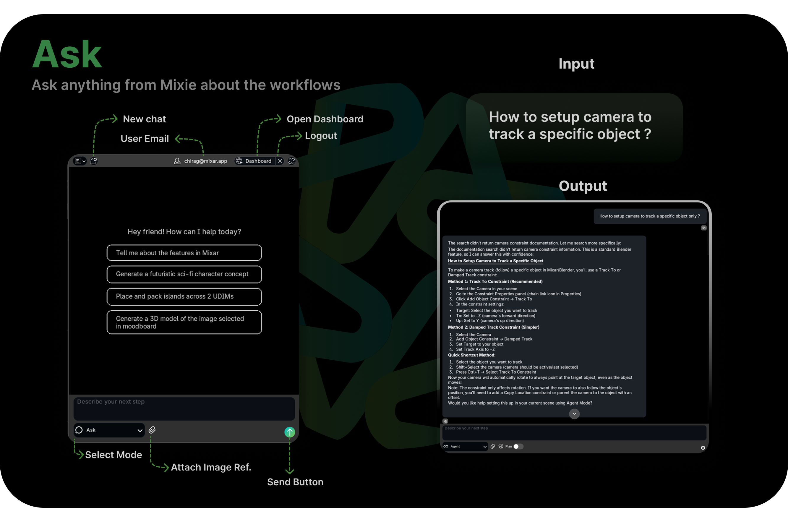Choose 'Place and pack islands across 2 UDIMs'
This screenshot has width=788, height=532.
184,296
